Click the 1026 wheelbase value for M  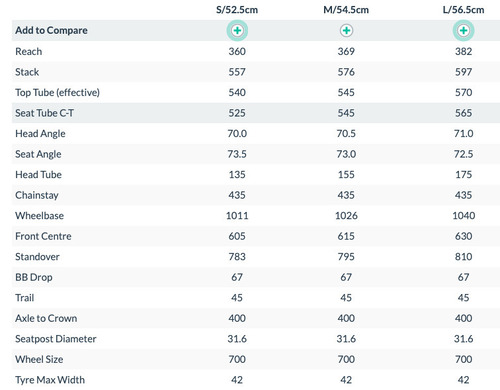pyautogui.click(x=346, y=216)
